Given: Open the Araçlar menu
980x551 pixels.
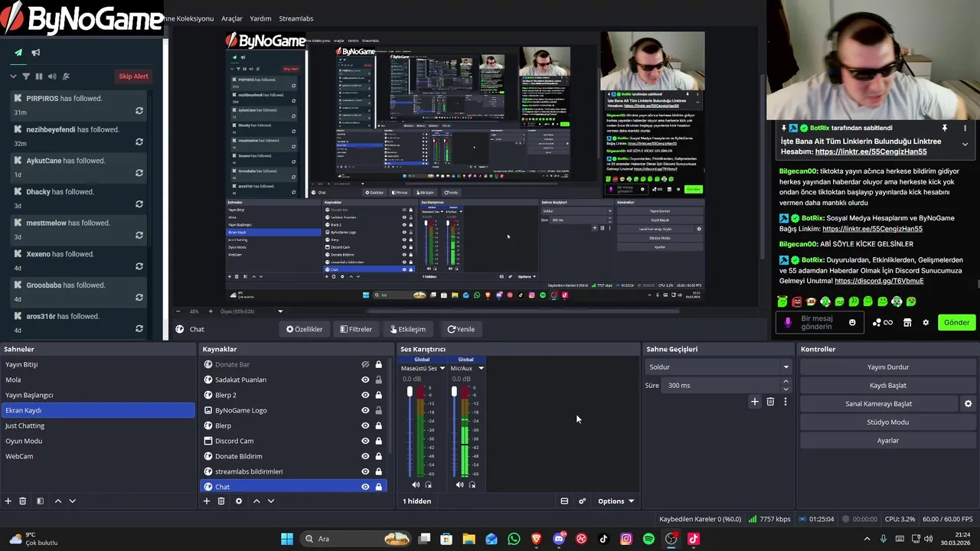Looking at the screenshot, I should pos(232,18).
